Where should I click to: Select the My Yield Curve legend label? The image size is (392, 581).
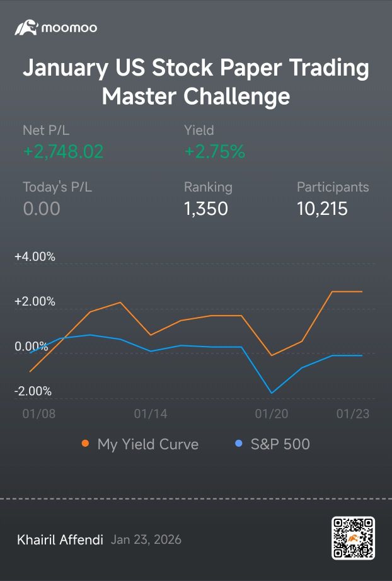click(x=148, y=444)
